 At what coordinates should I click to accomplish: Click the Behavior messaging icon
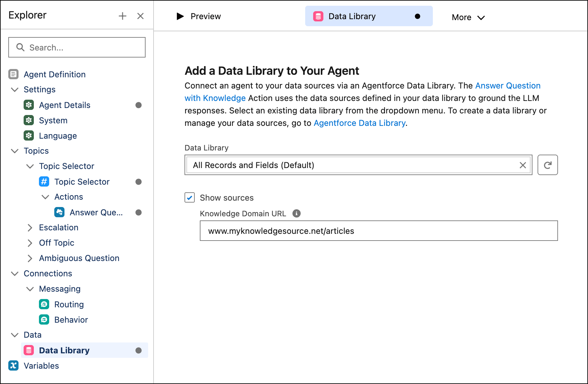pyautogui.click(x=44, y=319)
